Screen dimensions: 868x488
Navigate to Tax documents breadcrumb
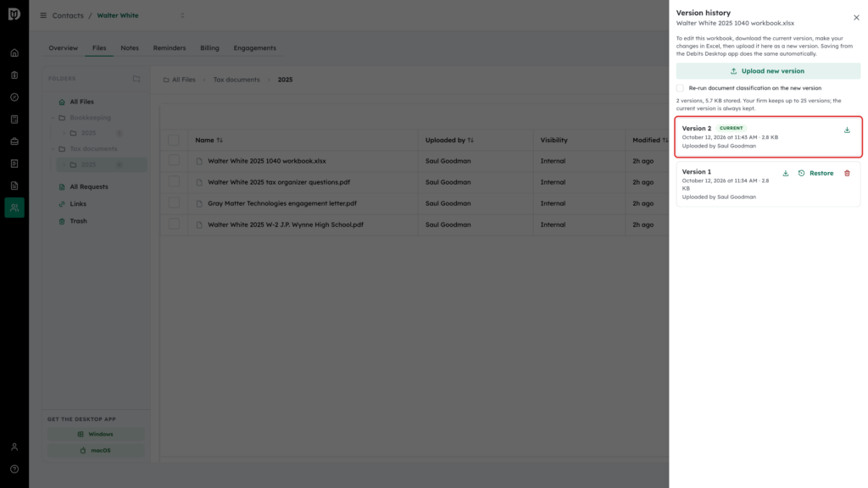(x=236, y=80)
